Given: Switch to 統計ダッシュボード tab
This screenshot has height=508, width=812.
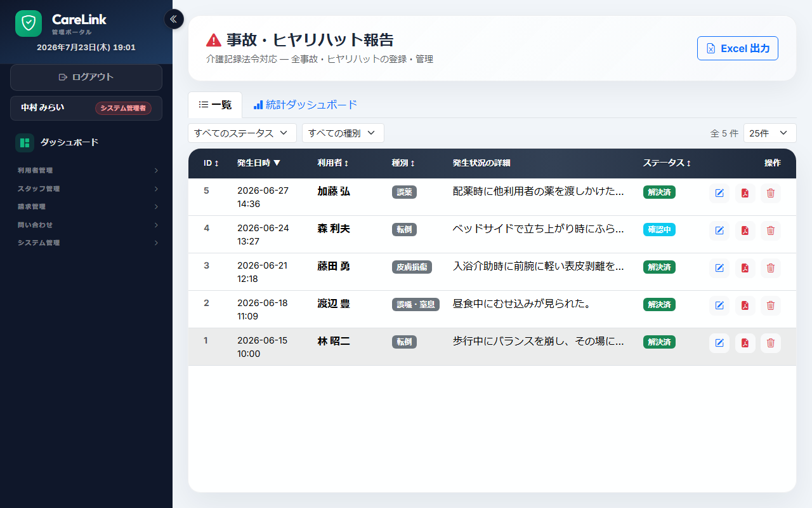Looking at the screenshot, I should click(x=305, y=105).
